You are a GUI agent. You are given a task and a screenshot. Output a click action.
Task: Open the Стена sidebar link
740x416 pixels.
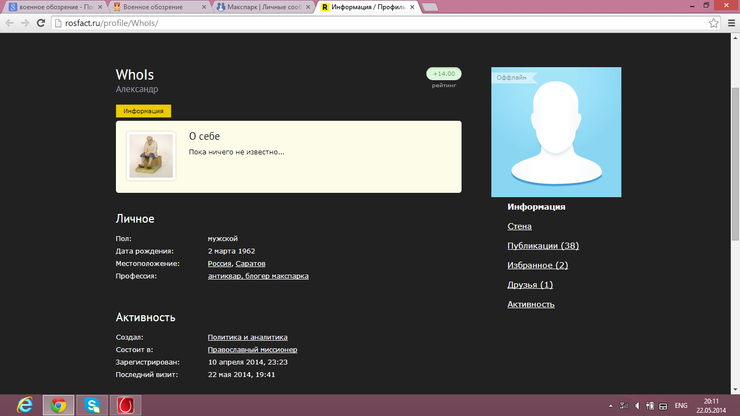point(519,226)
